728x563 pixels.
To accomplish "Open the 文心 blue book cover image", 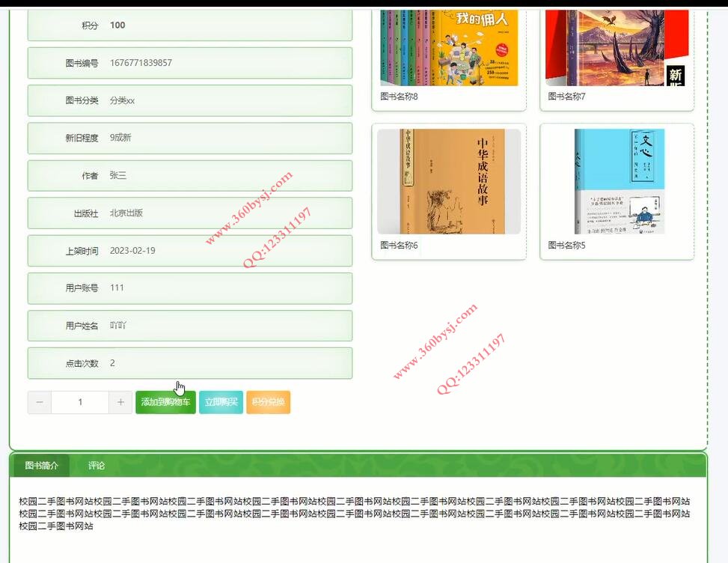I will point(620,182).
